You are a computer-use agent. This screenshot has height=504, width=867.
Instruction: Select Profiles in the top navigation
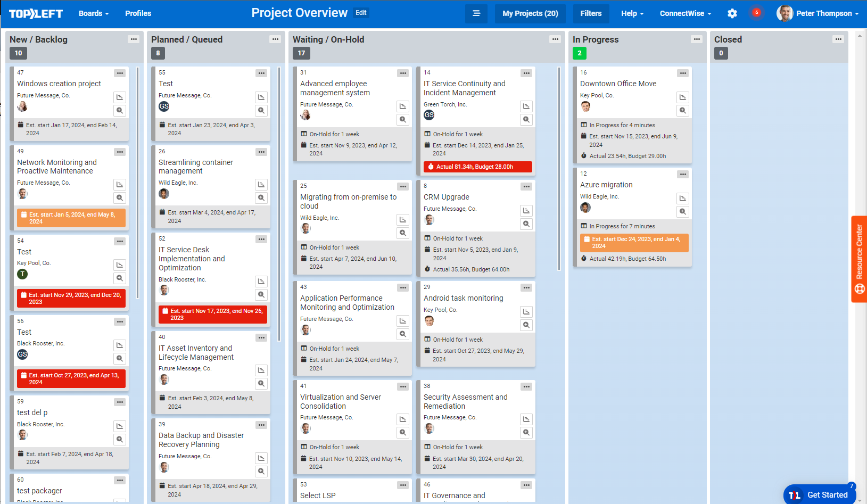tap(138, 13)
